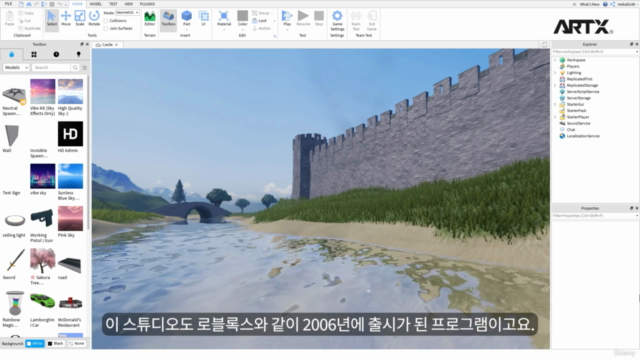Open the UI insert tool
Viewport: 640px width, 360px height.
[203, 19]
